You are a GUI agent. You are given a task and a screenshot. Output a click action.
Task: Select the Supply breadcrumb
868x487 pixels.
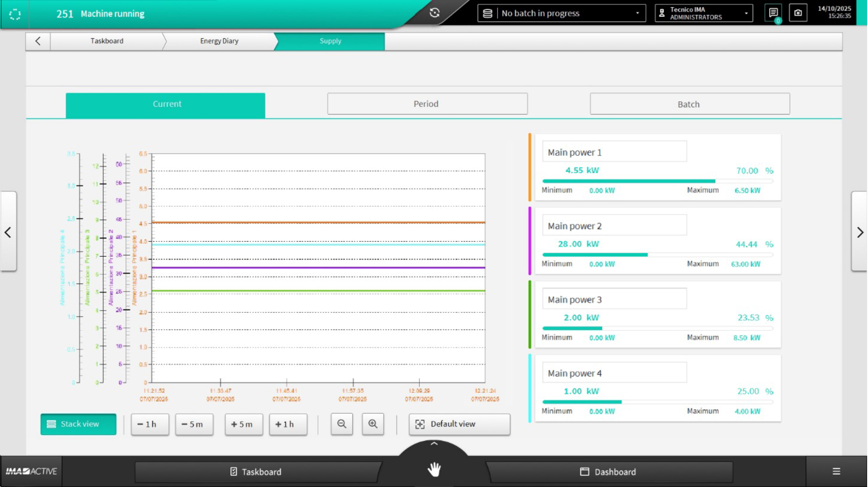point(330,41)
